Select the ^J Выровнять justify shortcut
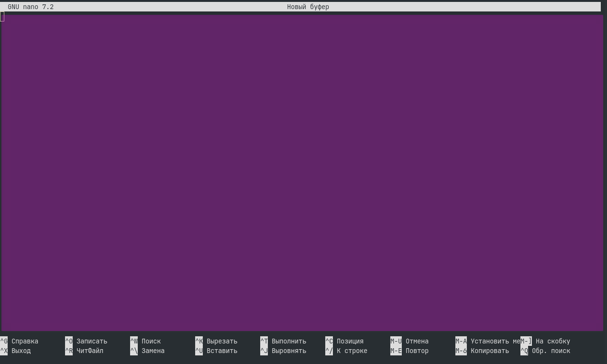The height and width of the screenshot is (364, 607). pyautogui.click(x=283, y=351)
